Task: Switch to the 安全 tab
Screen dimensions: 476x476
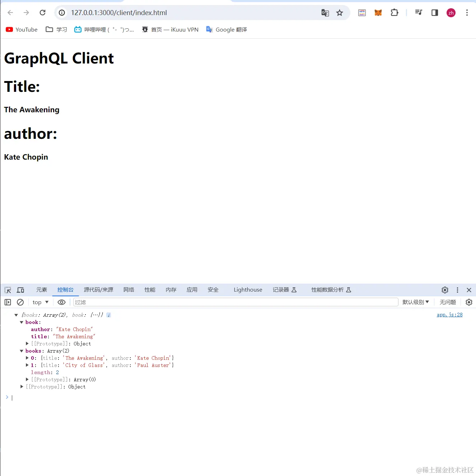Action: (213, 290)
